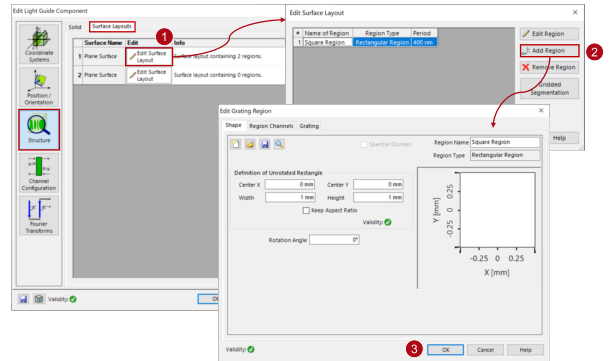Viewport: 614px width, 361px height.
Task: Click the save icon in the light guide footer
Action: 23,299
